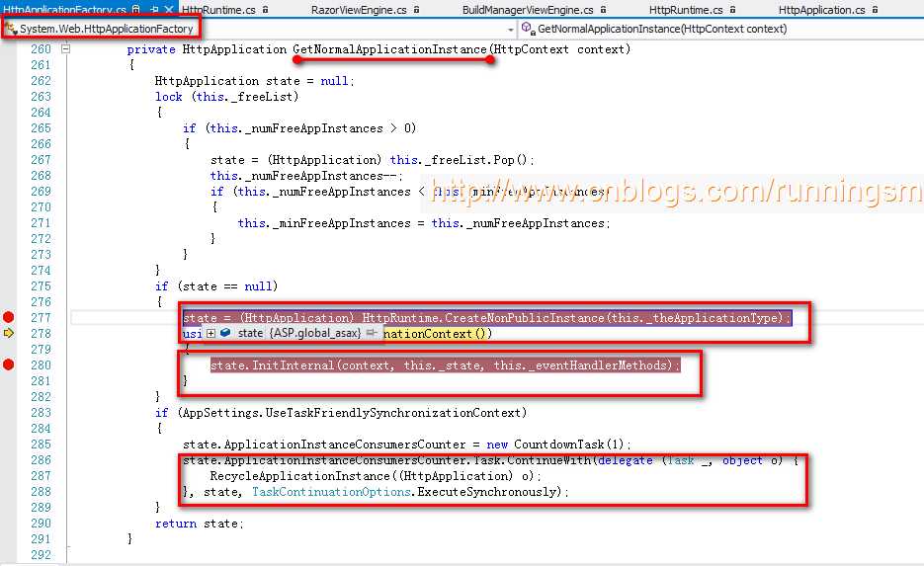Click 'lock' keyword on line 263

click(x=169, y=97)
